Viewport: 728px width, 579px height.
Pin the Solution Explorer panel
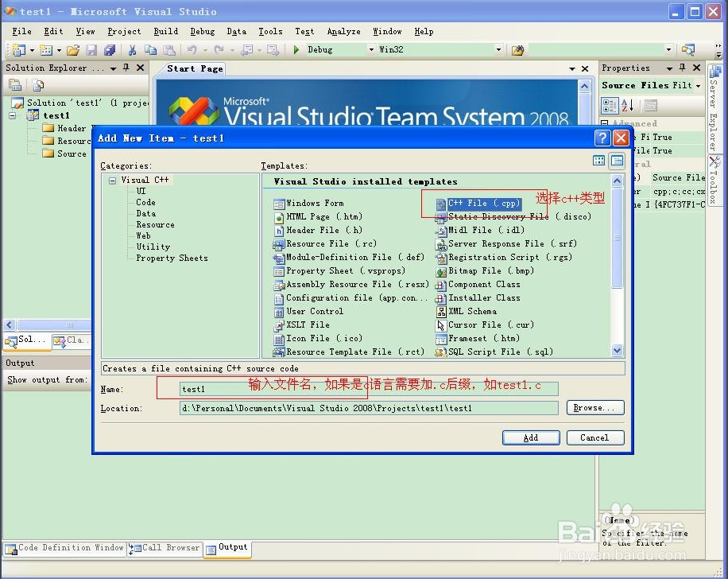pos(126,68)
